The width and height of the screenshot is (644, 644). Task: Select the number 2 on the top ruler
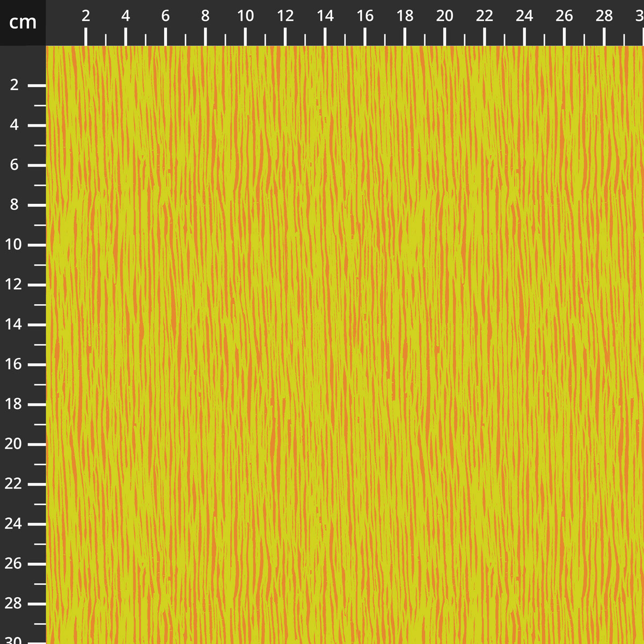point(85,17)
